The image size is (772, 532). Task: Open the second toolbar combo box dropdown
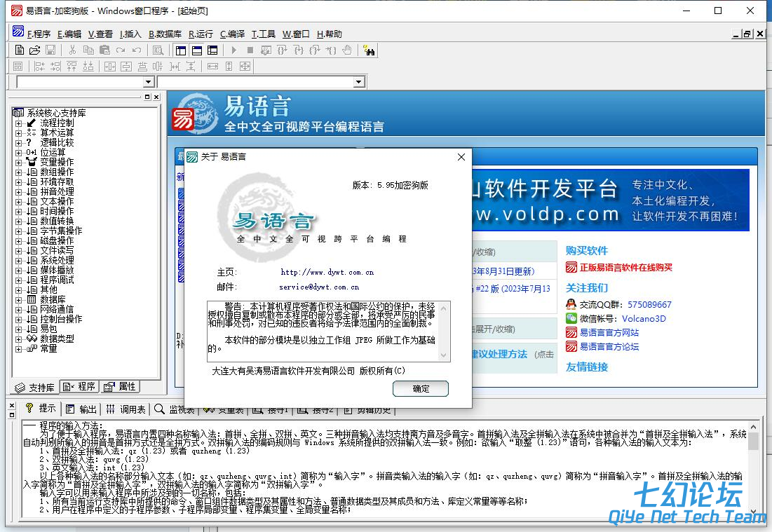click(359, 82)
